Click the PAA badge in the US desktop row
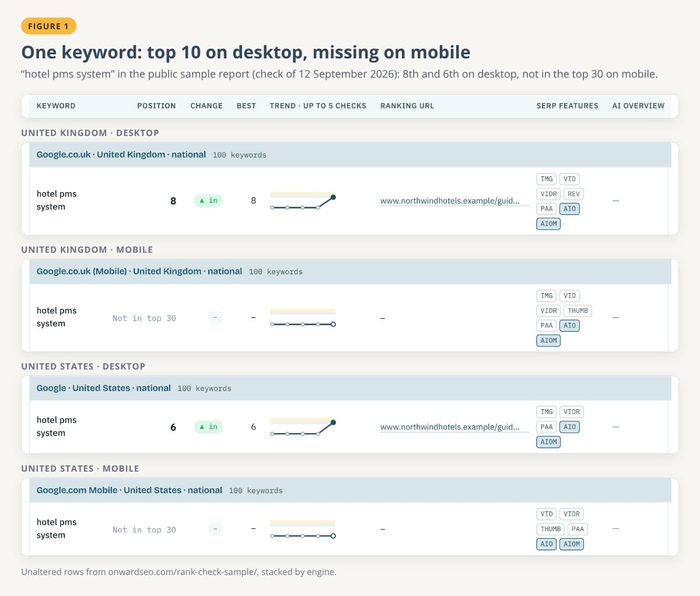Viewport: 700px width, 596px height. click(x=547, y=427)
